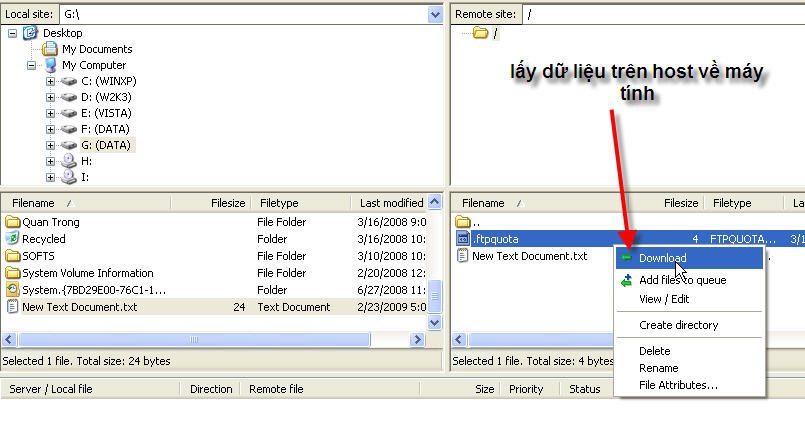Sort local files by Filetype column

[301, 203]
